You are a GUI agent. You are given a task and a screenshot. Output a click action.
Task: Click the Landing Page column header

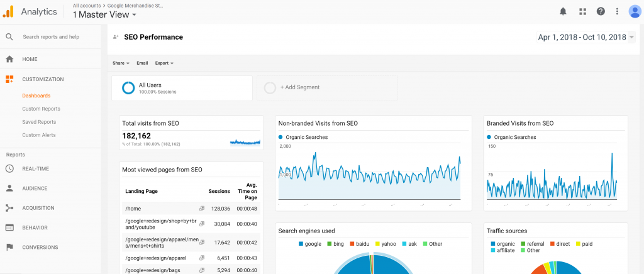(x=142, y=191)
